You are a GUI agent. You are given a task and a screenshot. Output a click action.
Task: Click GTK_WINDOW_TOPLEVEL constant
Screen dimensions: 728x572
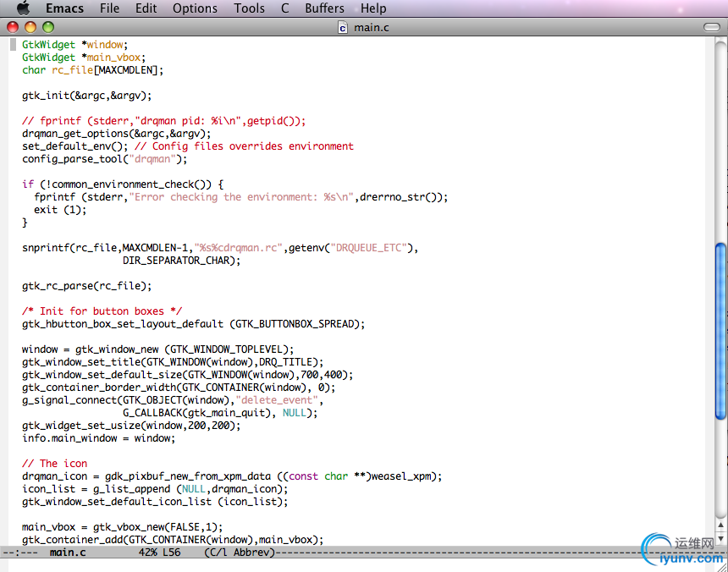coord(227,349)
